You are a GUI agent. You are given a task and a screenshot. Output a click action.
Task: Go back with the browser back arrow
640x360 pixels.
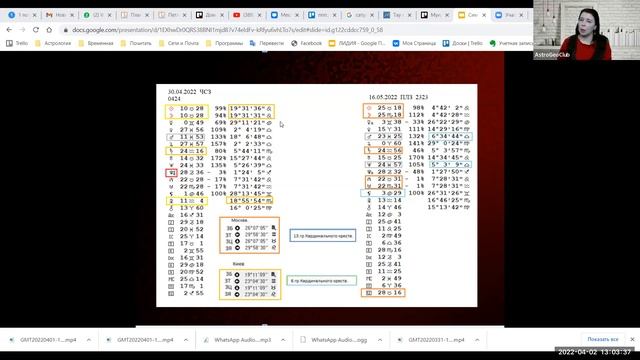click(x=9, y=30)
